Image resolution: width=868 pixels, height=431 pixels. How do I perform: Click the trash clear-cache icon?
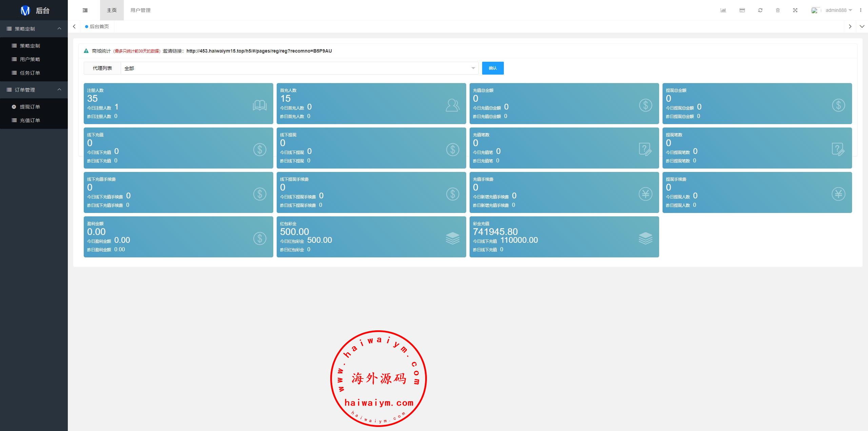coord(778,10)
